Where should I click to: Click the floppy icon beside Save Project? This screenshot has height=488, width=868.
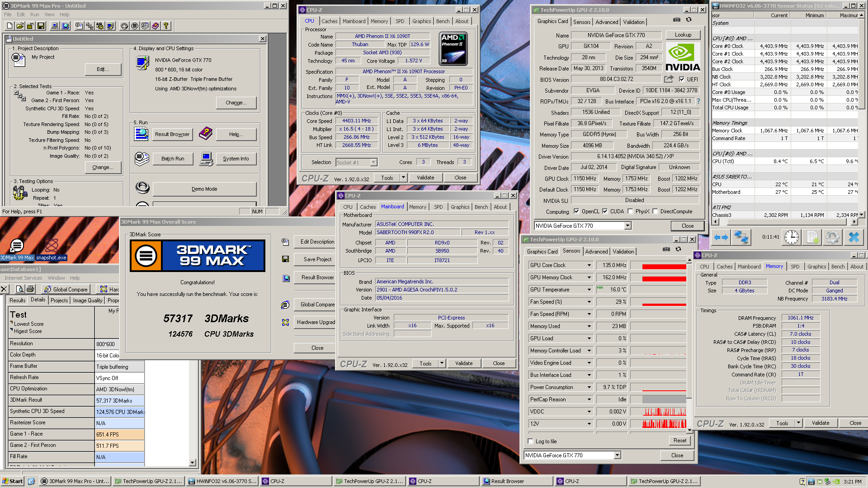click(285, 259)
